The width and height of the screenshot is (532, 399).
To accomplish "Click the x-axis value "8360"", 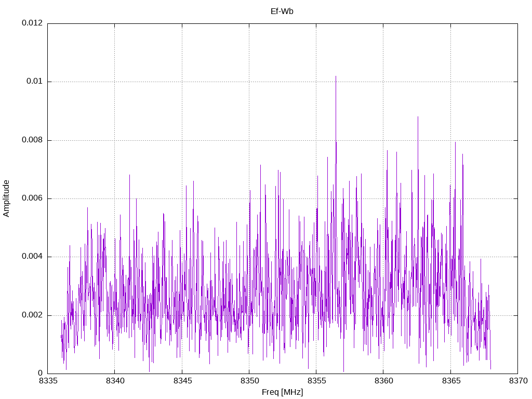I will (x=384, y=381).
